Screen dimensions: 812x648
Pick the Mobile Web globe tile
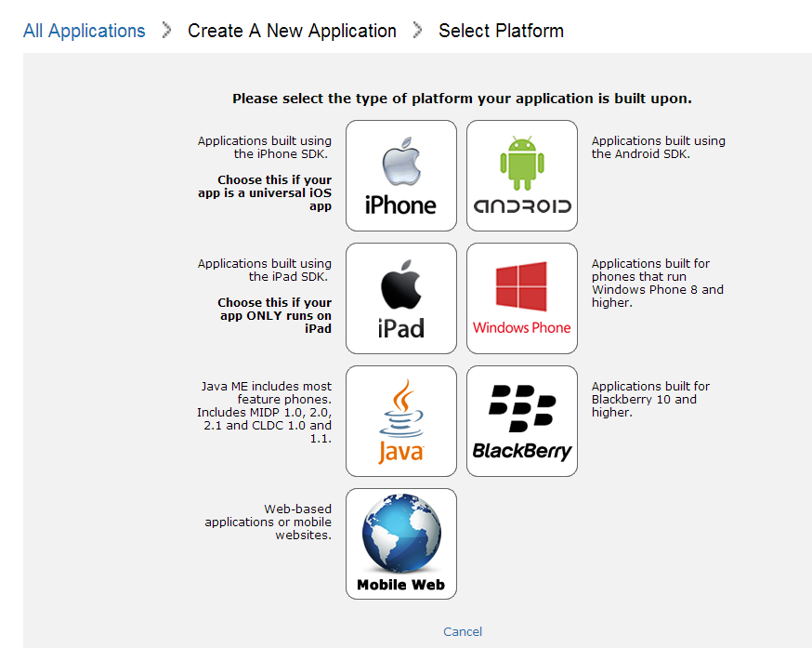[400, 544]
